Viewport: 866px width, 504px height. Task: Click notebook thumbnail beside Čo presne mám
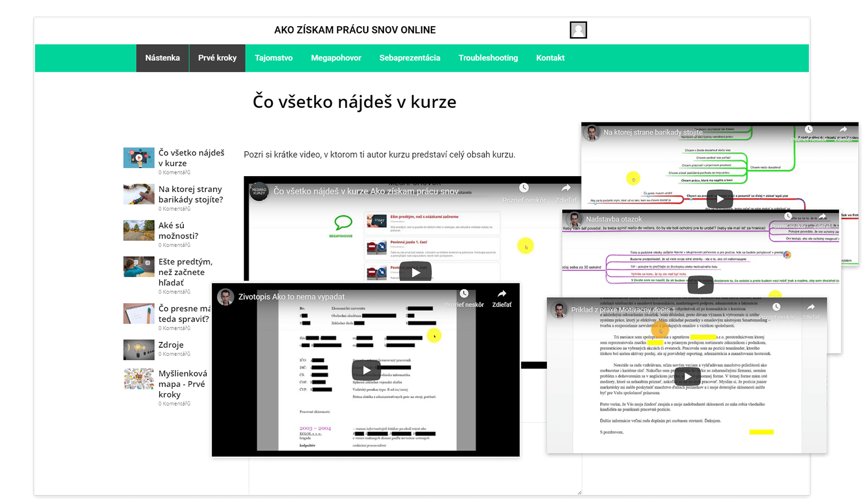(139, 313)
